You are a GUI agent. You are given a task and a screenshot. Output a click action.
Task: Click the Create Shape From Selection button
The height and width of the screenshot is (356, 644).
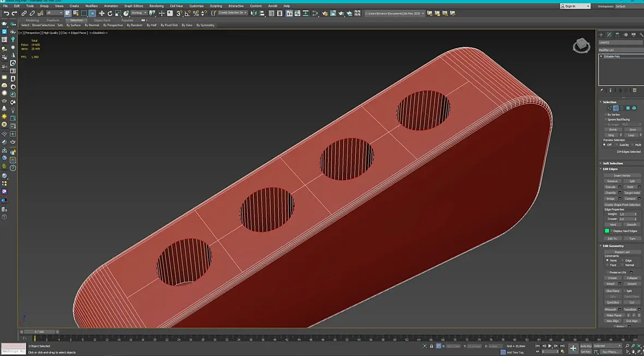tap(622, 205)
